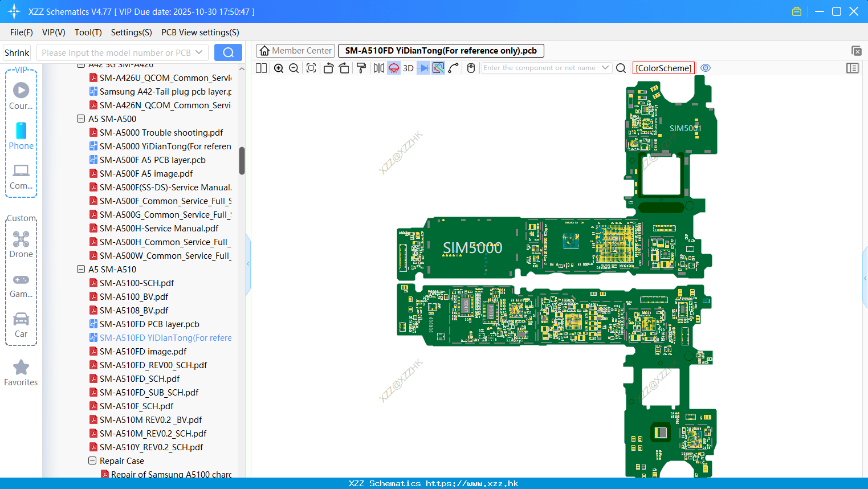868x489 pixels.
Task: Open mouse settings icon
Action: pos(471,68)
